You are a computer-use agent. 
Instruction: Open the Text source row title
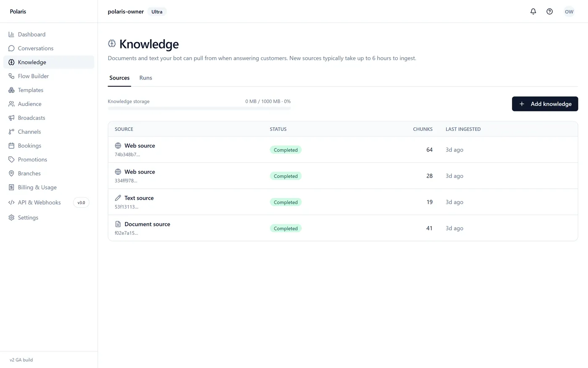(x=139, y=198)
